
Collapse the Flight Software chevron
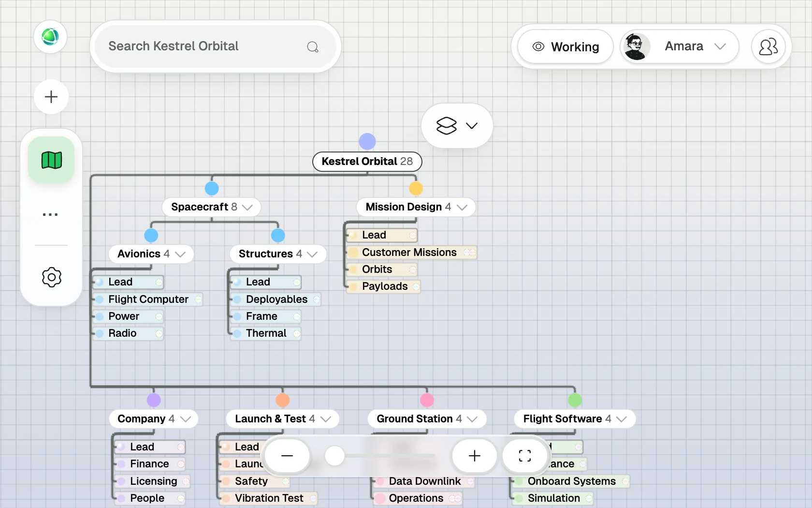(622, 419)
